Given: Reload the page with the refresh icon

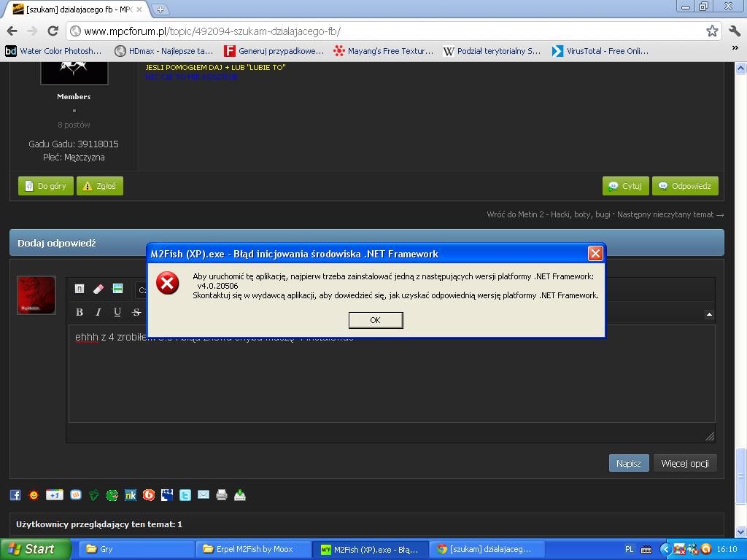Looking at the screenshot, I should click(x=53, y=31).
